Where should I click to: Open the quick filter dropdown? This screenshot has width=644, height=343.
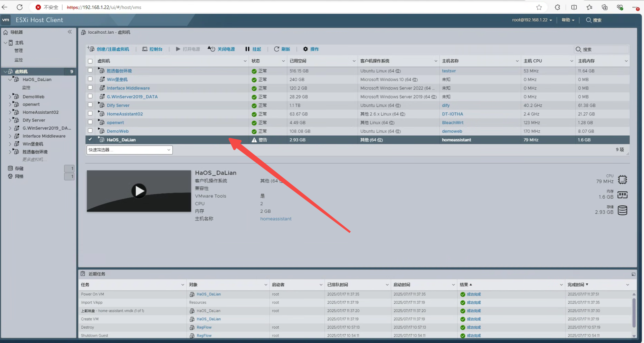(129, 150)
